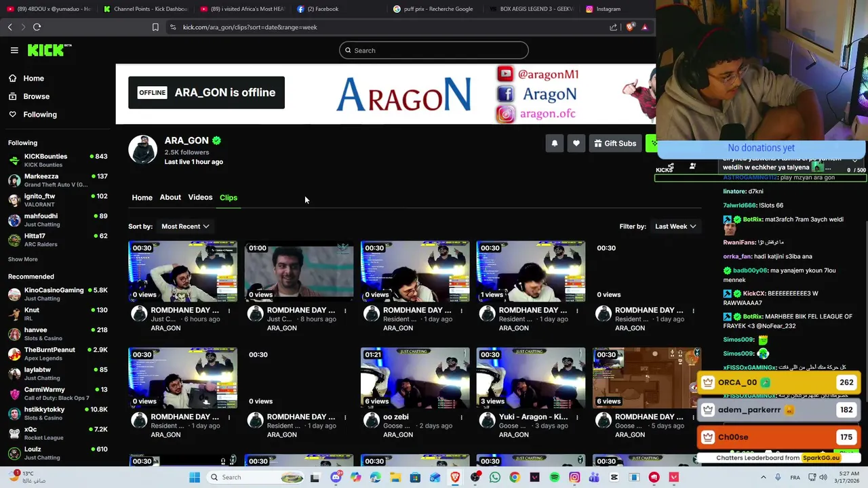Open KinoCasinoGaming recommended channel

pos(58,293)
